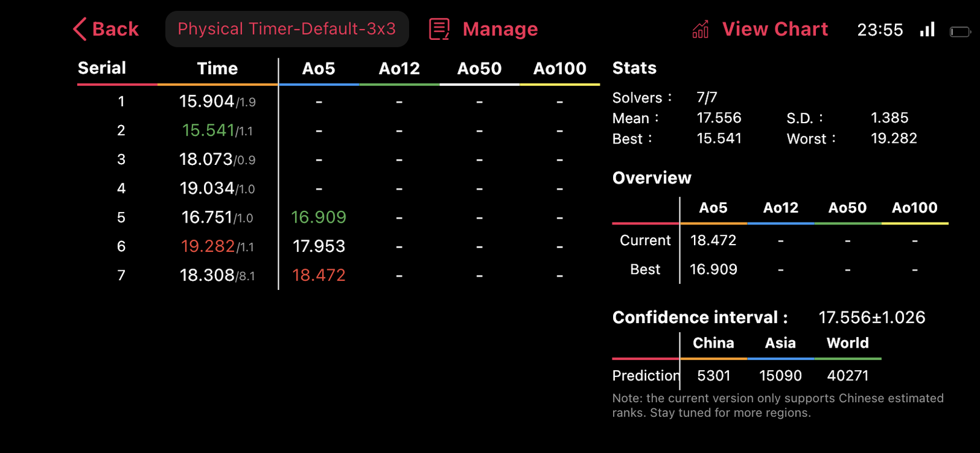Viewport: 980px width, 453px height.
Task: Tap the Back chevron icon
Action: 80,29
